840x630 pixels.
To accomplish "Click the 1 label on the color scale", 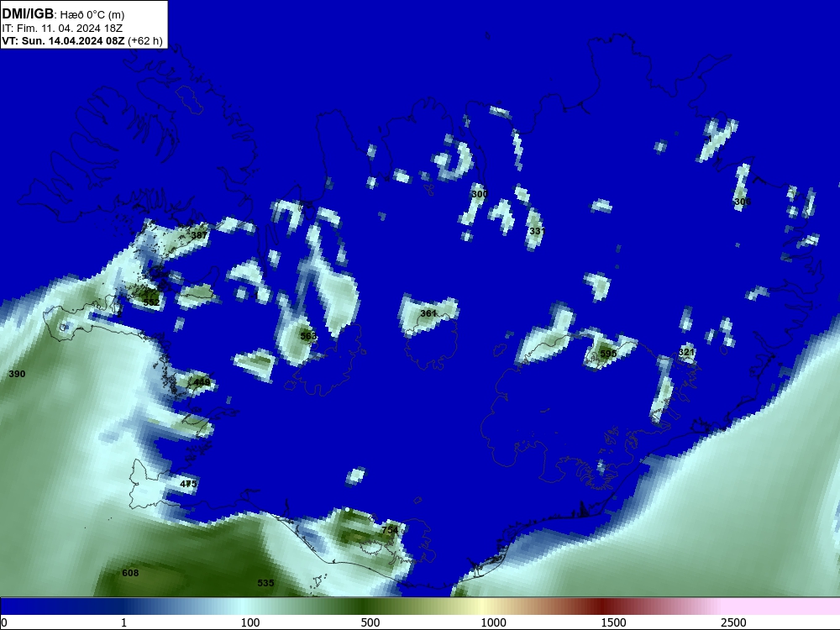I will coord(123,622).
